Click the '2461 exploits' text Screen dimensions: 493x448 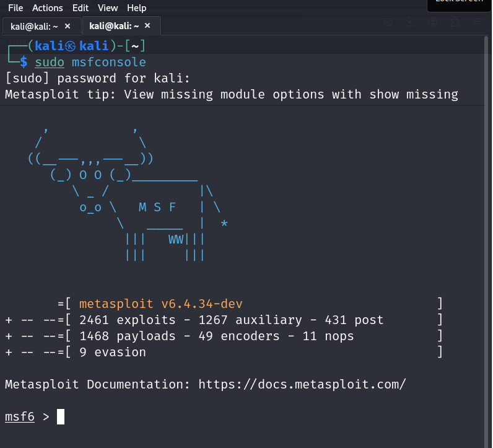pyautogui.click(x=128, y=320)
